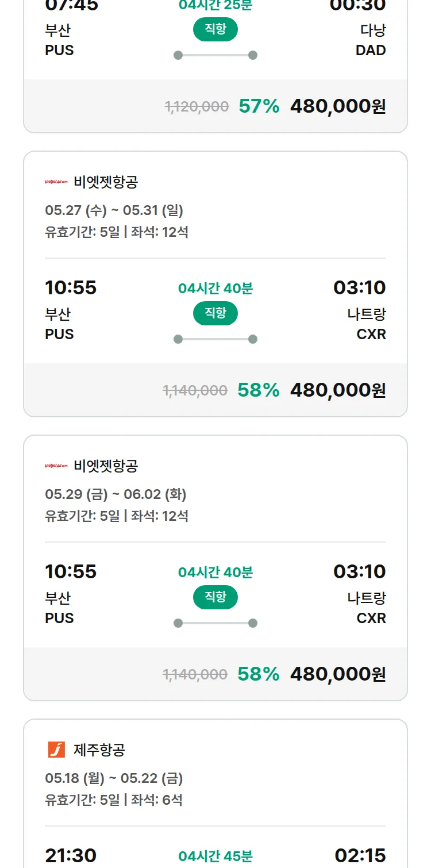Click the 58% discount on the 05.27 flight
431x868 pixels.
[258, 390]
